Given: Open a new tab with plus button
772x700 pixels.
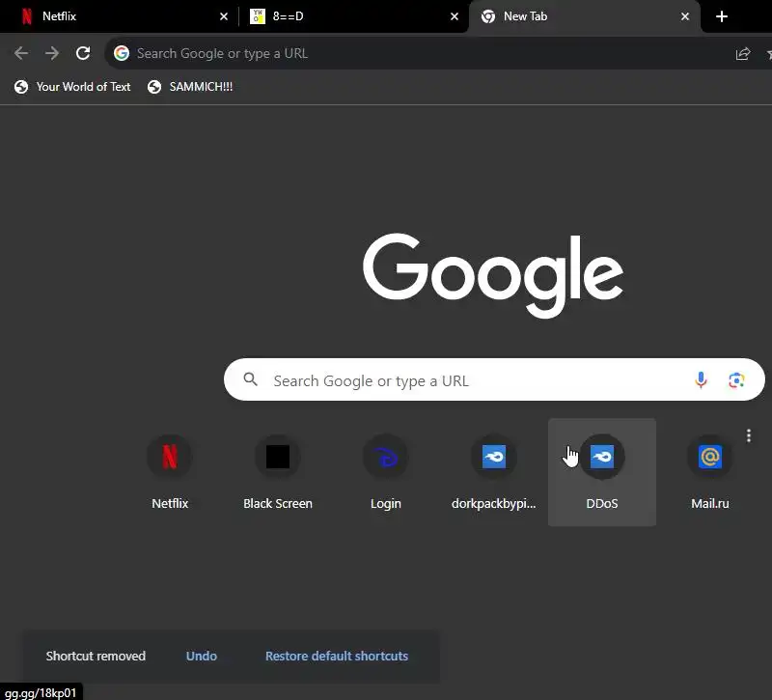Looking at the screenshot, I should point(721,16).
